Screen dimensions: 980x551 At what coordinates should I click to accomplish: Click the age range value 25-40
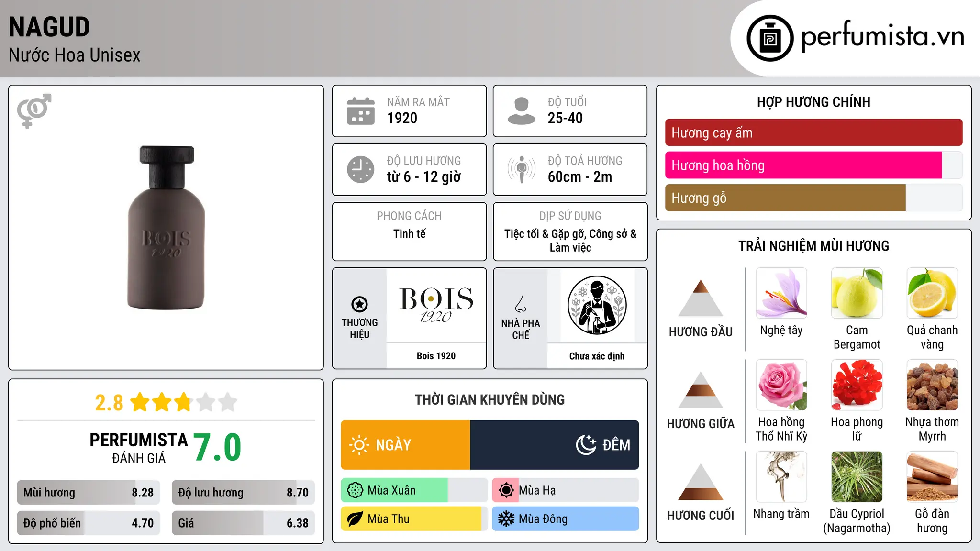(x=565, y=118)
